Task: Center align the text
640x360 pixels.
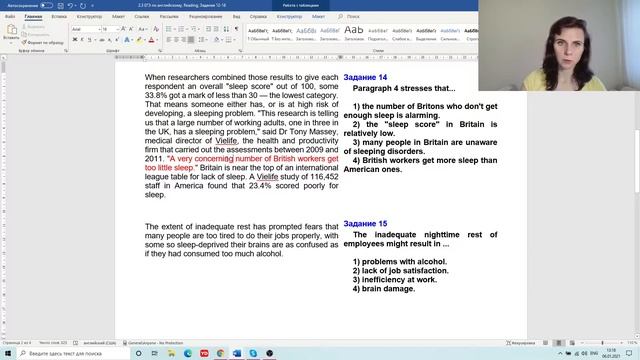Action: point(176,40)
